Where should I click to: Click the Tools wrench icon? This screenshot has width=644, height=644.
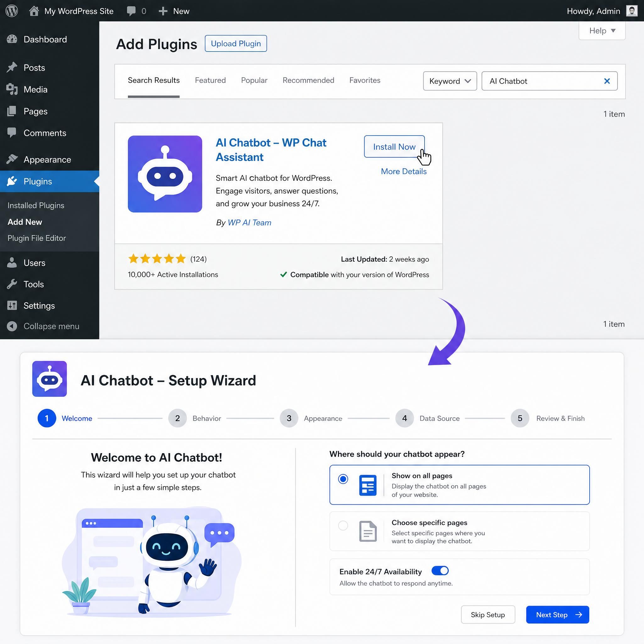coord(12,284)
